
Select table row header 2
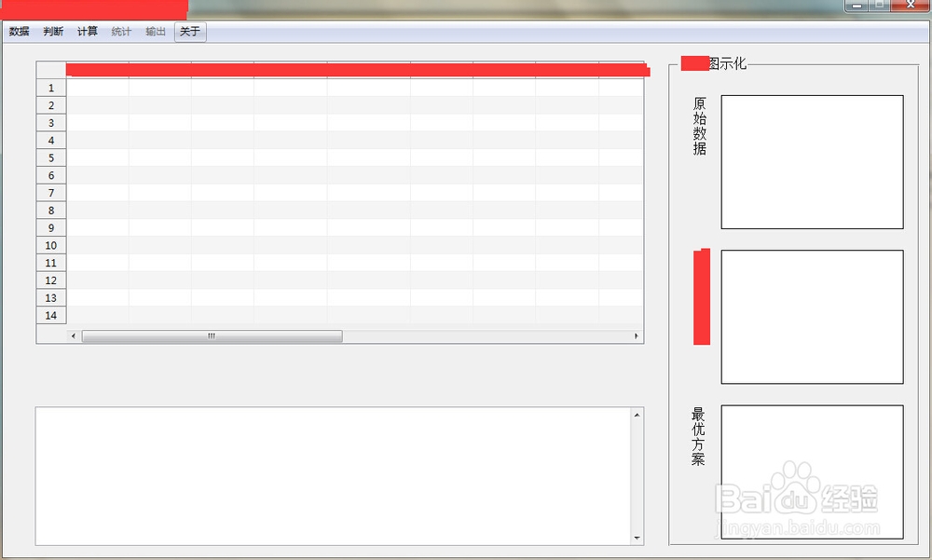(51, 105)
